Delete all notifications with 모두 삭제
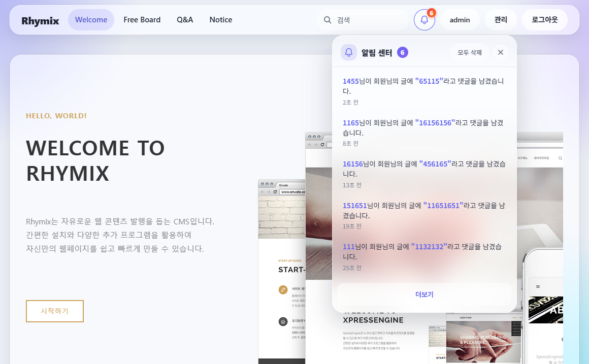The height and width of the screenshot is (364, 589). click(470, 53)
